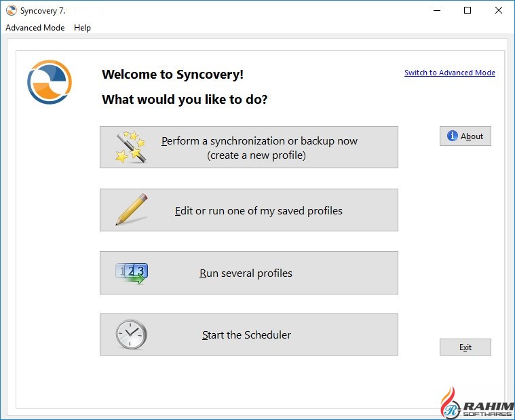Close the Syncovery window
Image resolution: width=515 pixels, height=420 pixels.
tap(498, 10)
